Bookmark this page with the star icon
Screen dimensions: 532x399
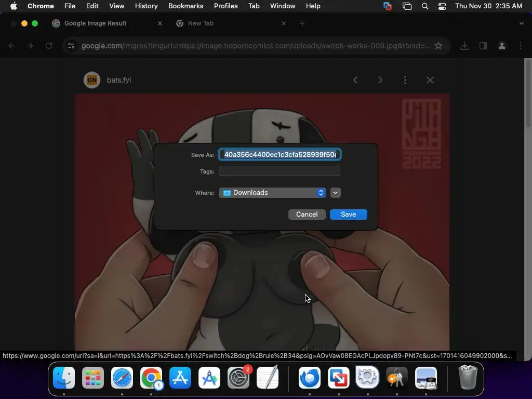pyautogui.click(x=438, y=46)
